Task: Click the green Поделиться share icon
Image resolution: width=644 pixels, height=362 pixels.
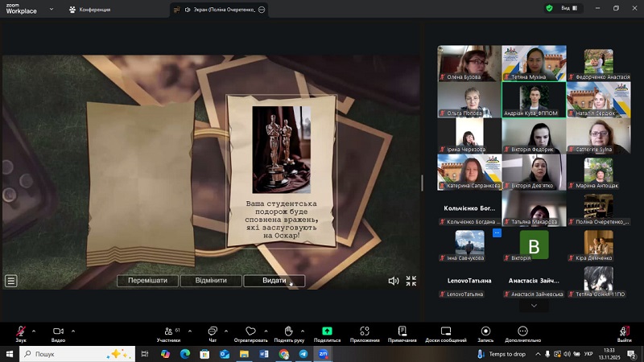Action: coord(327,331)
